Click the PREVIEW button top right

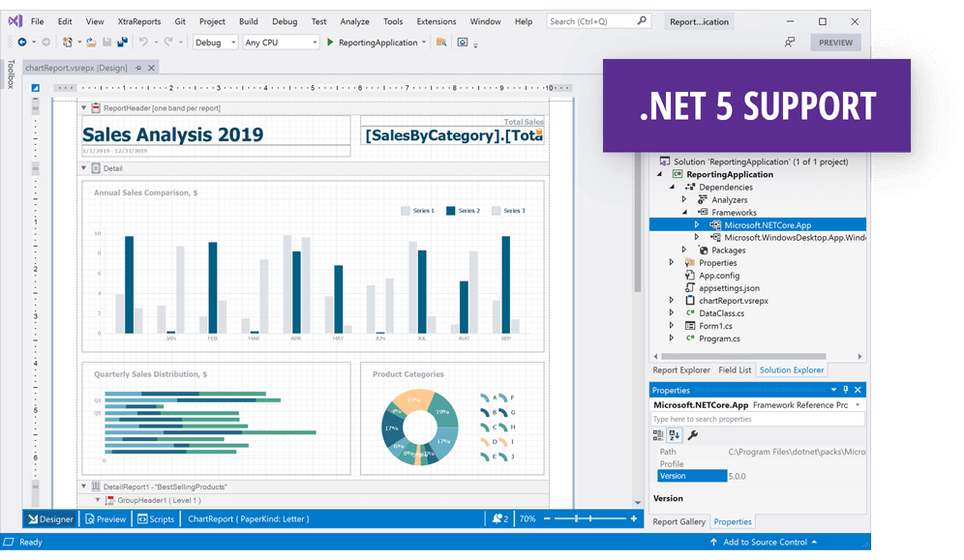click(x=834, y=42)
